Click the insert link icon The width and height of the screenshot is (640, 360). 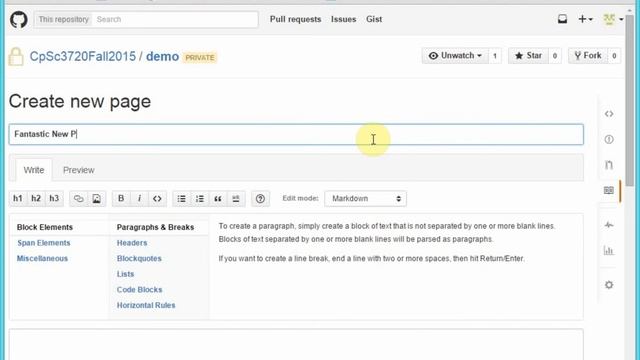78,199
